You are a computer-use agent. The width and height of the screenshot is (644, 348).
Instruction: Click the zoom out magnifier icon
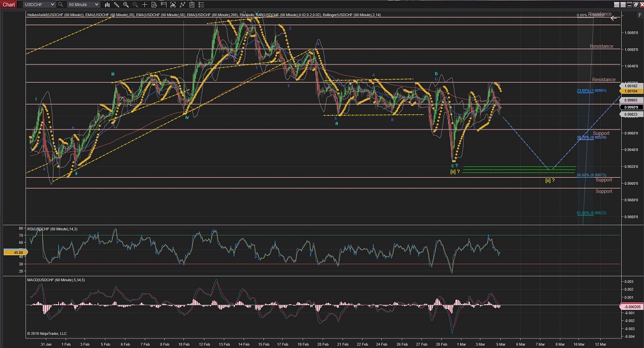coord(135,5)
